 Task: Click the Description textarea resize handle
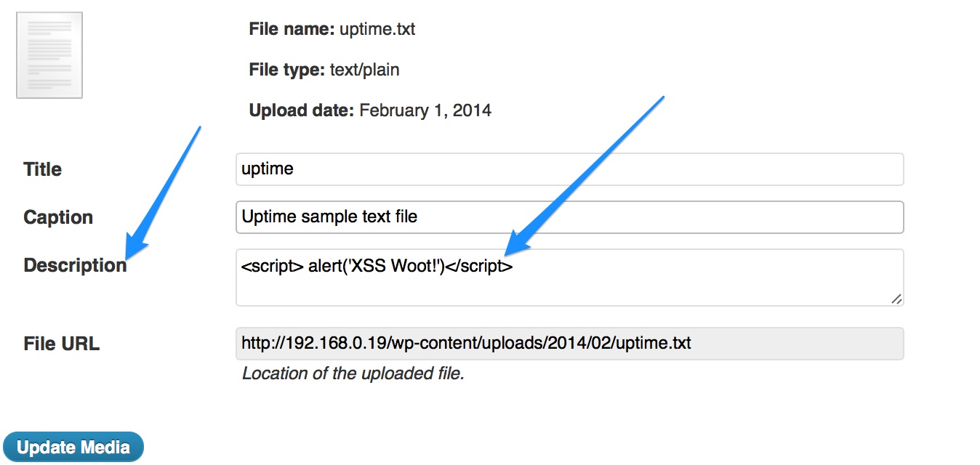click(896, 299)
